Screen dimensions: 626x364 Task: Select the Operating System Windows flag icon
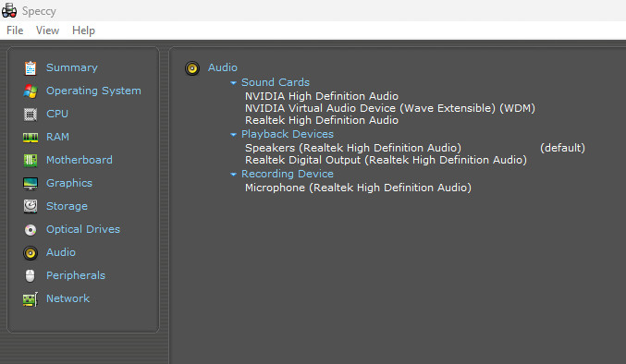tap(31, 91)
